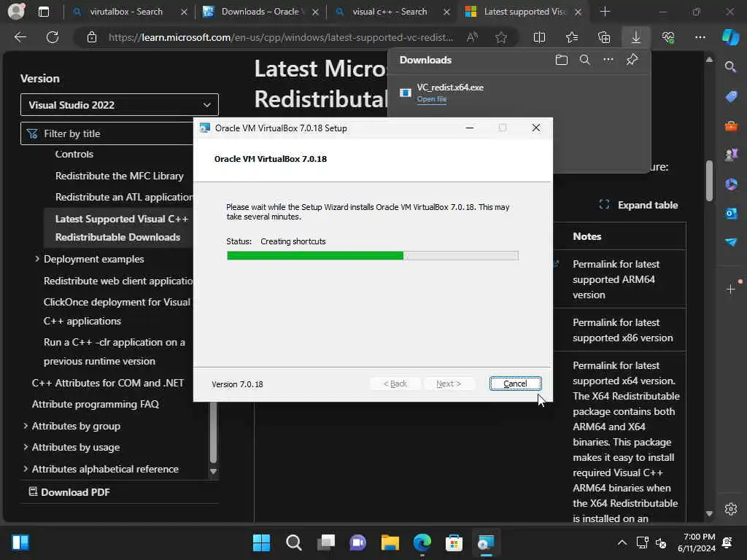This screenshot has height=560, width=747.
Task: Open Task View from taskbar
Action: (x=326, y=542)
